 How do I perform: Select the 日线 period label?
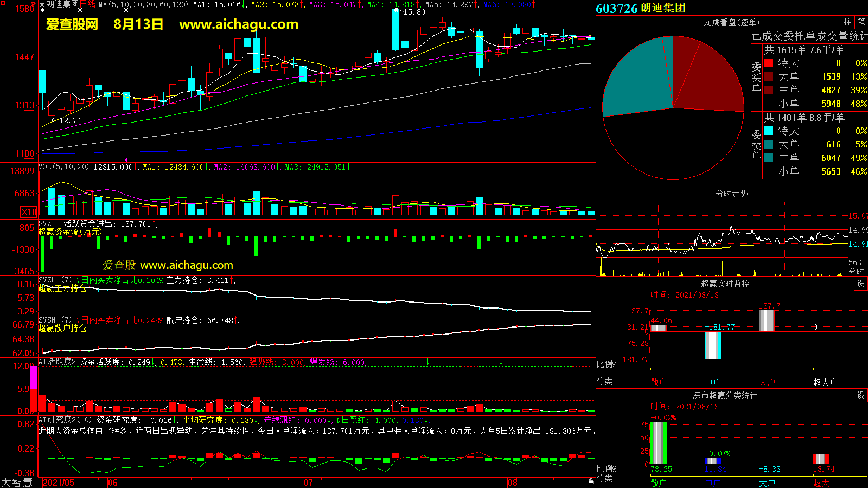tap(87, 4)
